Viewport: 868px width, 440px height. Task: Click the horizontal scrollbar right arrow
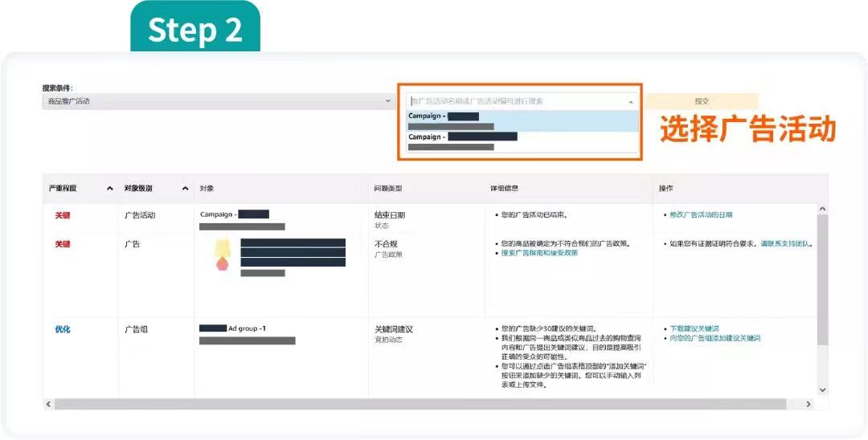808,405
